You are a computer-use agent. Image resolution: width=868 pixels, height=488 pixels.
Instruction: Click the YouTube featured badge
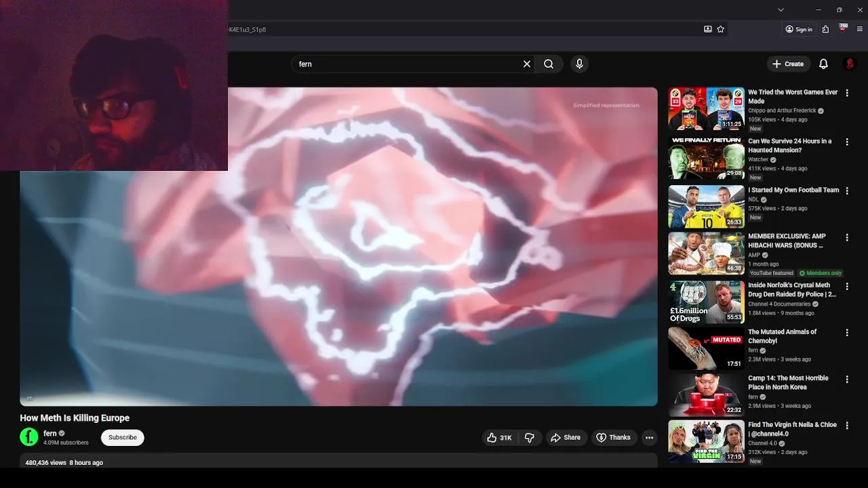pos(772,273)
